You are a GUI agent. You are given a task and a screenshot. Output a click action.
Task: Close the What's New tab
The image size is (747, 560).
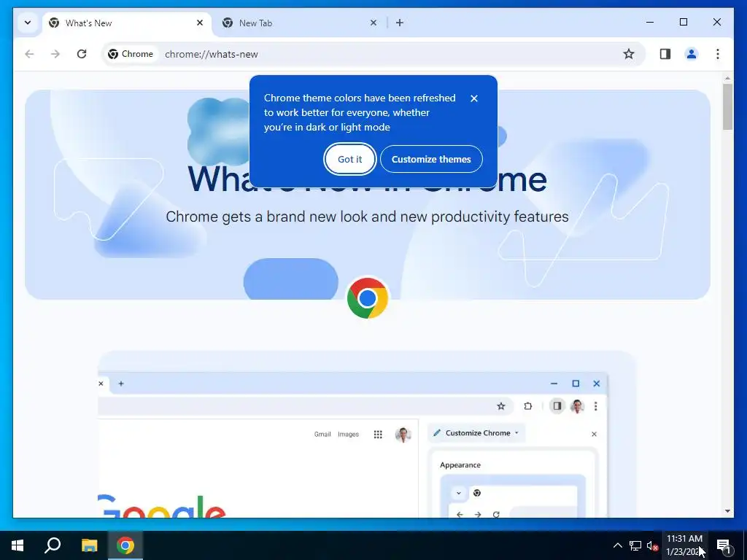tap(200, 23)
